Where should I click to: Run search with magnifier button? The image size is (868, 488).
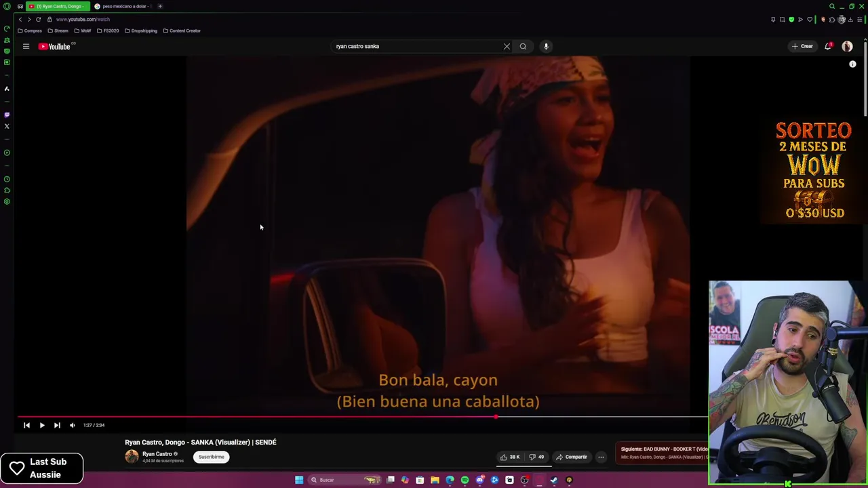click(x=523, y=46)
